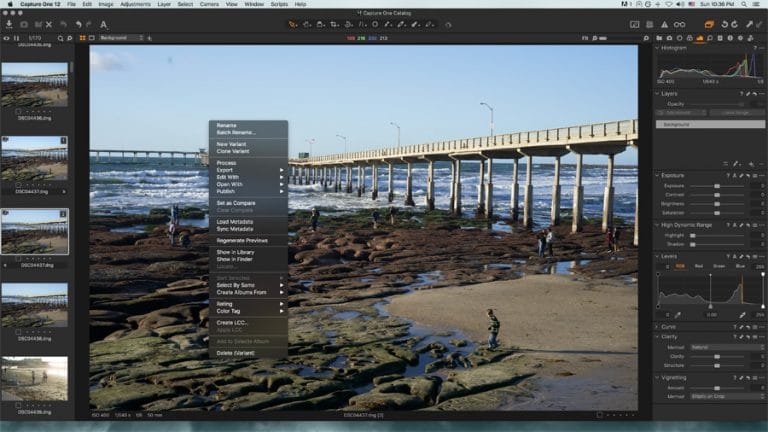Select the Background layer row
The height and width of the screenshot is (432, 768).
point(710,124)
